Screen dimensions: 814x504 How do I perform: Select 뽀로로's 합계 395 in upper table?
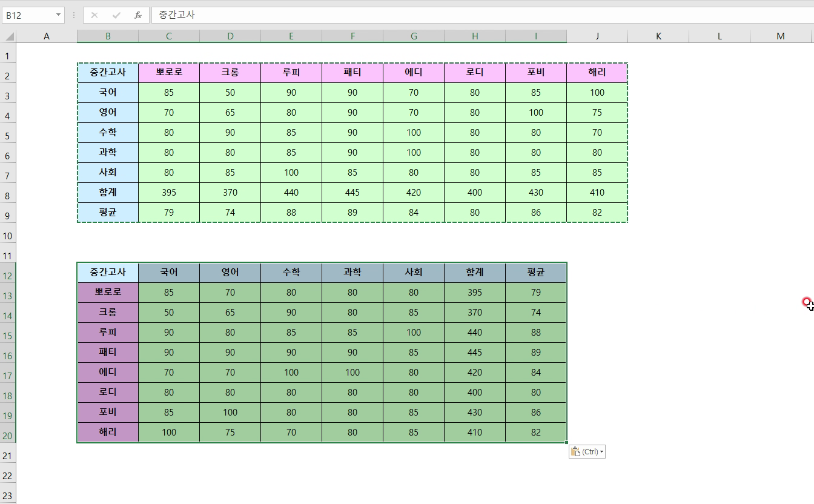(169, 193)
